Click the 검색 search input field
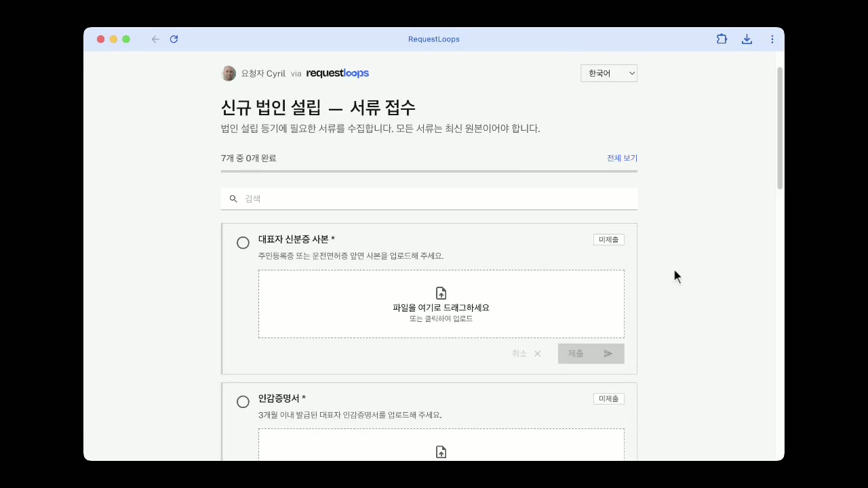868x488 pixels. (434, 199)
